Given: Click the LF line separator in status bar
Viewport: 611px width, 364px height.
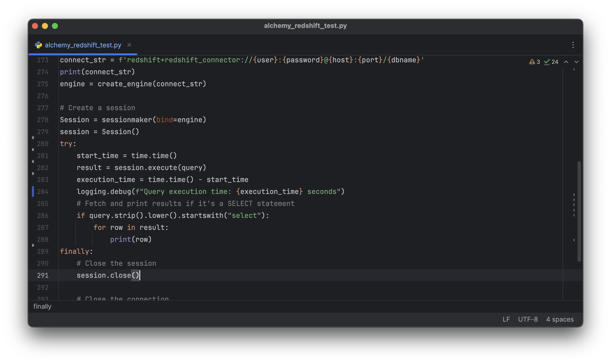Looking at the screenshot, I should click(x=506, y=319).
